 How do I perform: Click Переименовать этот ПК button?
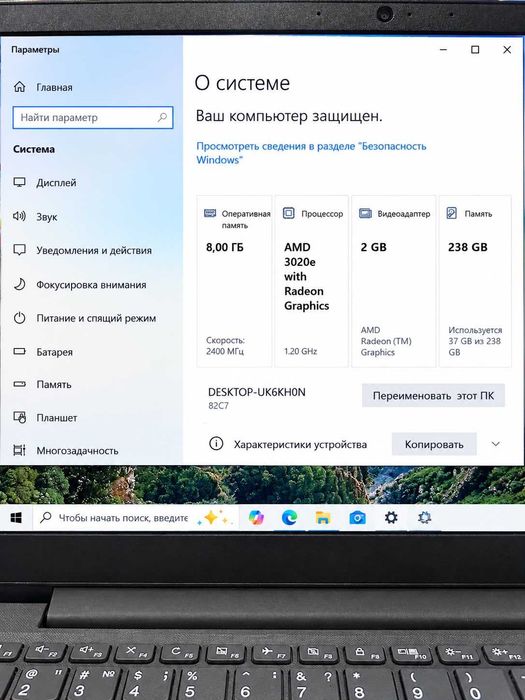click(433, 396)
